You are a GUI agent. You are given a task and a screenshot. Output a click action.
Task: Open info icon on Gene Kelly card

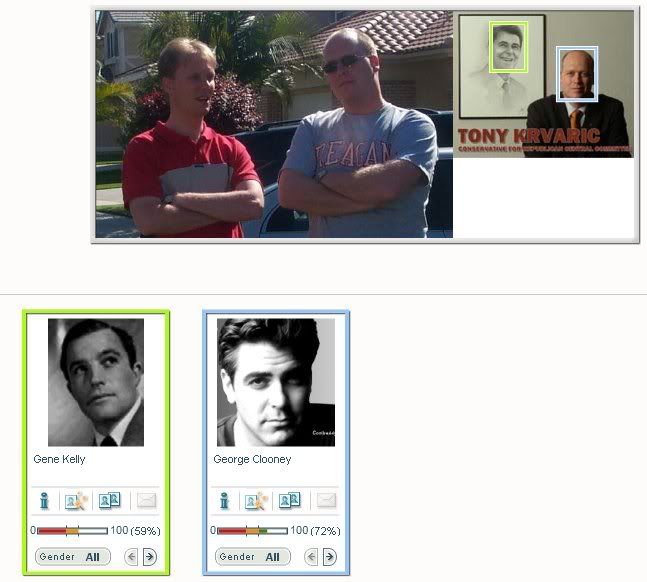[x=44, y=501]
